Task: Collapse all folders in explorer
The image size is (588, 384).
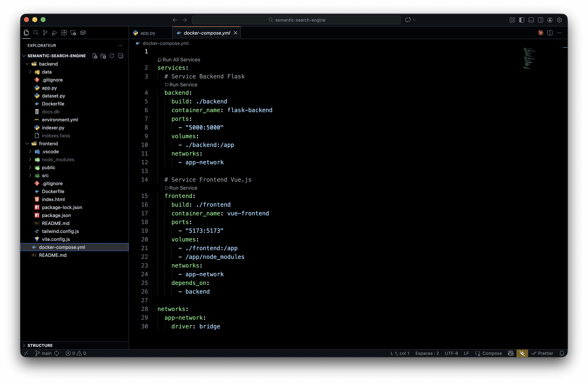Action: (121, 56)
